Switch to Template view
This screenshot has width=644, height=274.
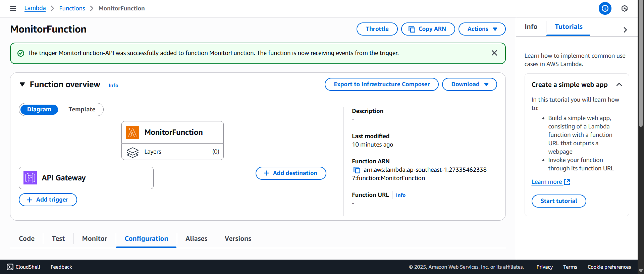tap(82, 109)
